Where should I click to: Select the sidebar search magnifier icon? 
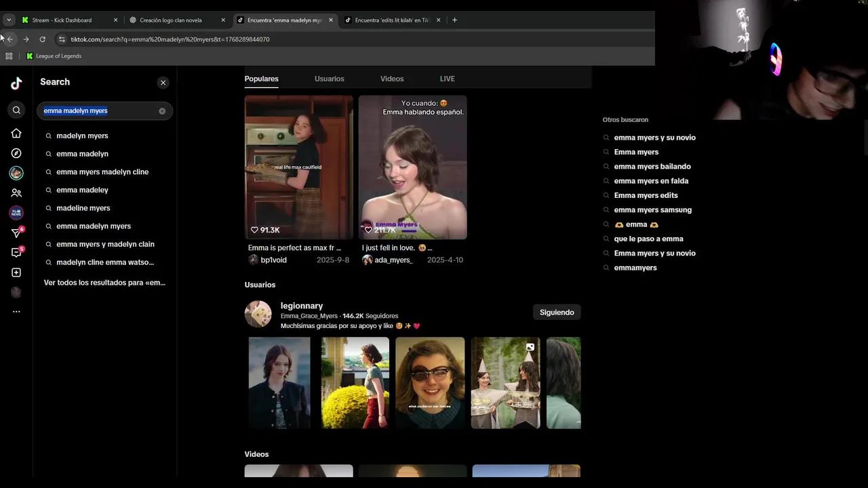tap(16, 110)
